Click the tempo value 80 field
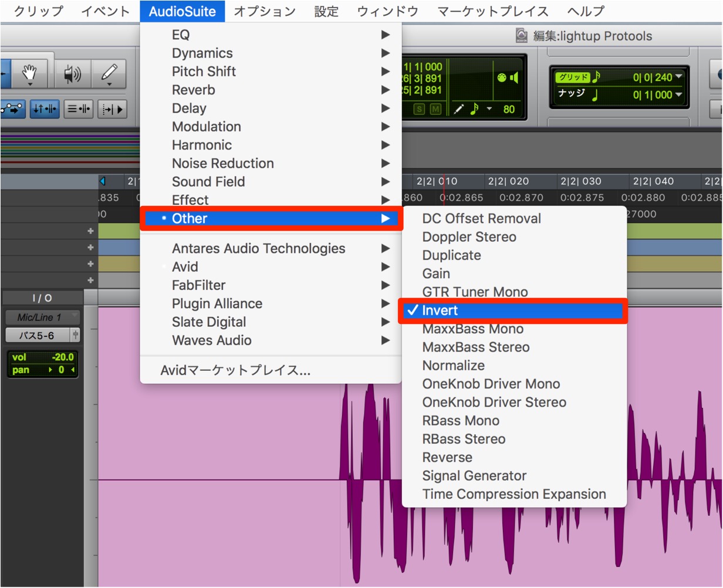The width and height of the screenshot is (723, 588). point(509,109)
